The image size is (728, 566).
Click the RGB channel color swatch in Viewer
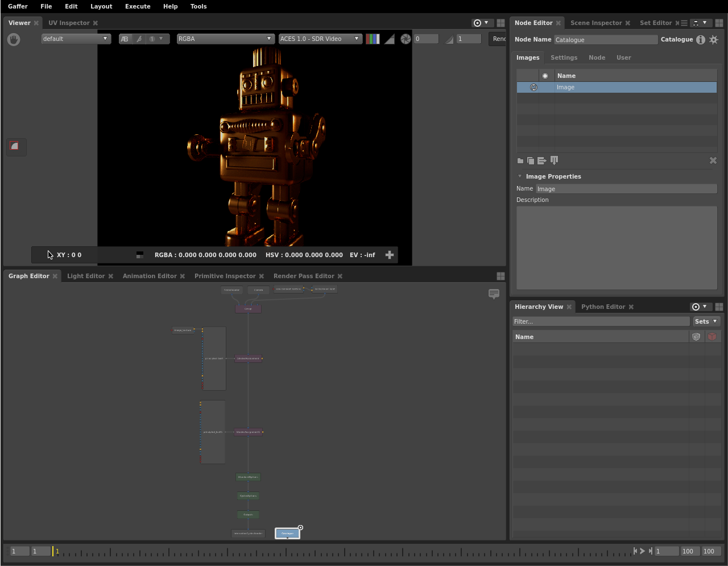(x=373, y=39)
